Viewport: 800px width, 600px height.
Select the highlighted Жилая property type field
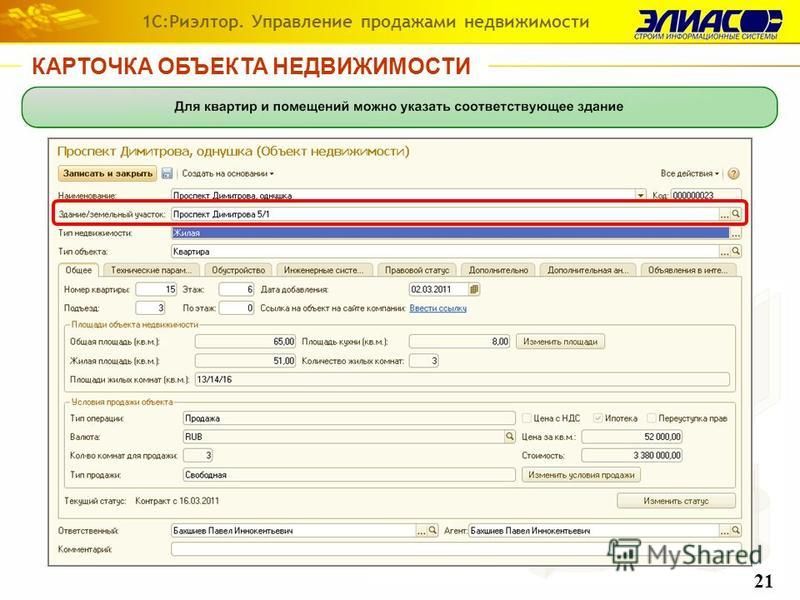(450, 233)
